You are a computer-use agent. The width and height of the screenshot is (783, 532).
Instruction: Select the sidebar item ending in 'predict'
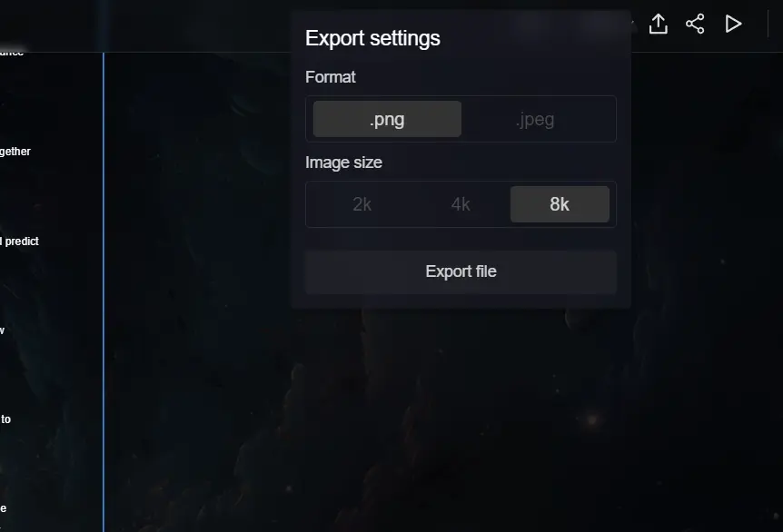click(x=20, y=241)
